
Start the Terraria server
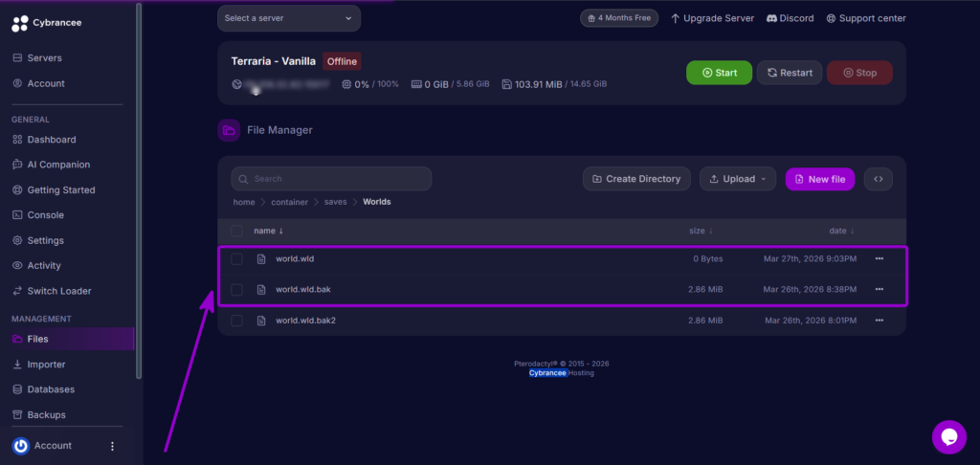(x=720, y=73)
